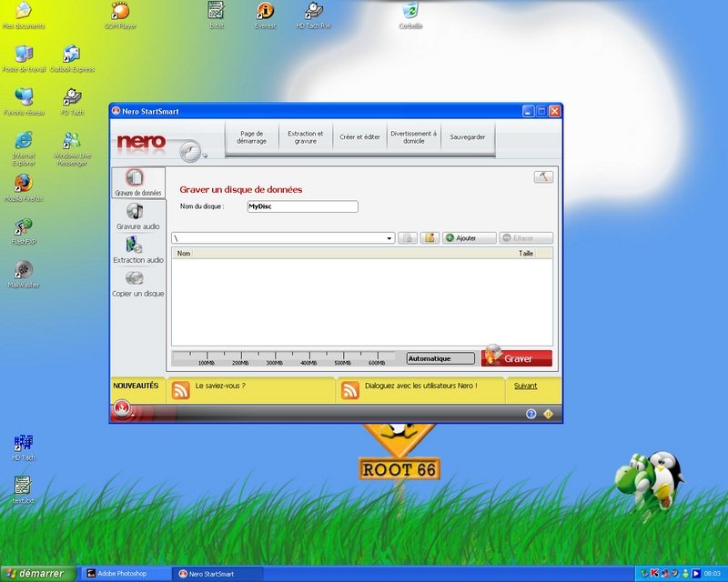The width and height of the screenshot is (728, 582).
Task: Open the Automatique disc size selector
Action: pos(440,359)
